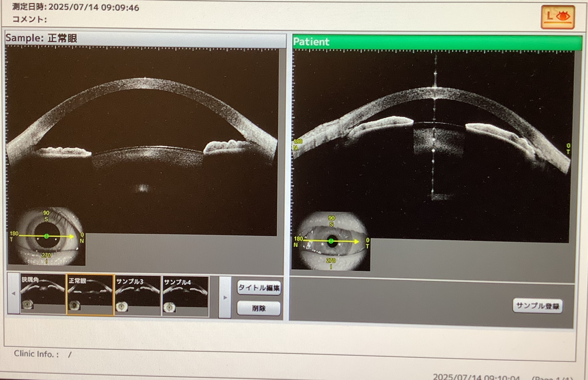The height and width of the screenshot is (380, 588).
Task: Select the 狭隅角 sample thumbnail
Action: pyautogui.click(x=43, y=294)
